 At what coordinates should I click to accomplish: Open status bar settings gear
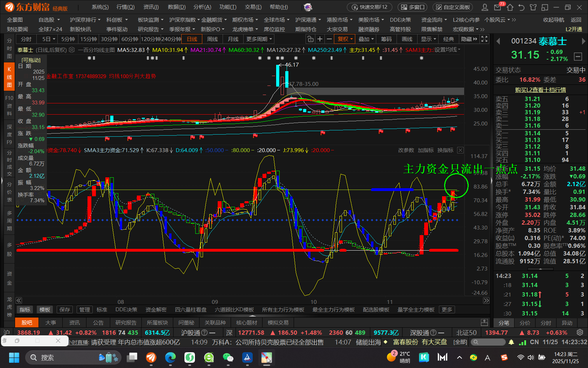point(580,332)
